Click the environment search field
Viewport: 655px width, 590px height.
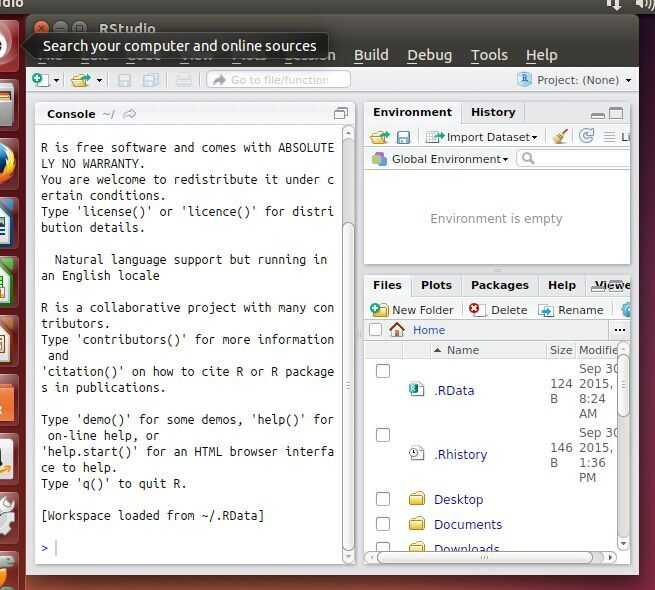(x=574, y=159)
